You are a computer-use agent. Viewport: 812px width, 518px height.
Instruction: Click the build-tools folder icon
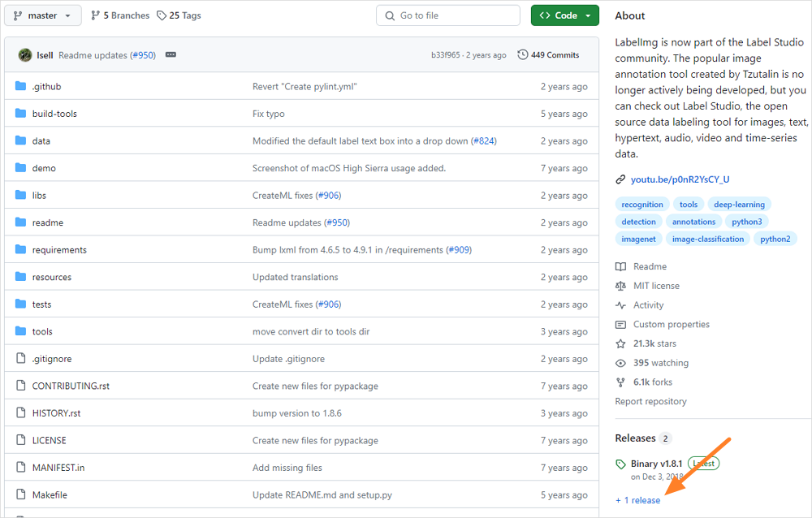tap(21, 113)
